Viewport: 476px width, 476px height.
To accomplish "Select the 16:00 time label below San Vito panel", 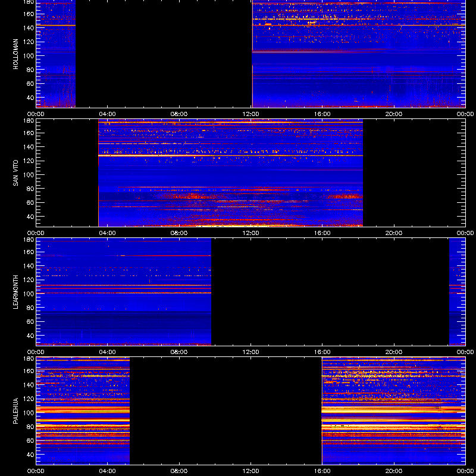I will pyautogui.click(x=322, y=233).
